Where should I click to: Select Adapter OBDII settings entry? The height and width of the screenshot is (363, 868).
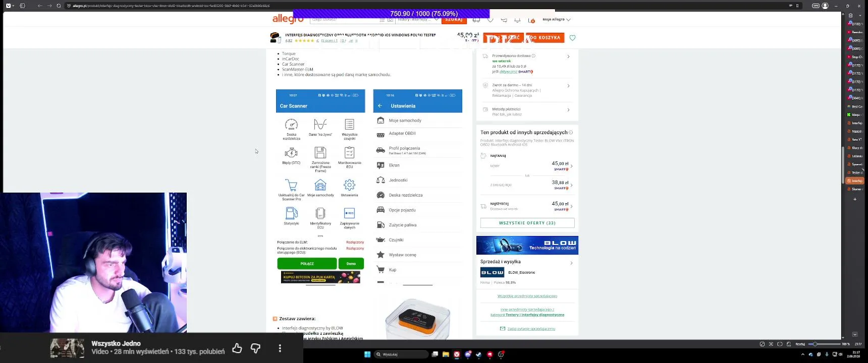coord(418,134)
